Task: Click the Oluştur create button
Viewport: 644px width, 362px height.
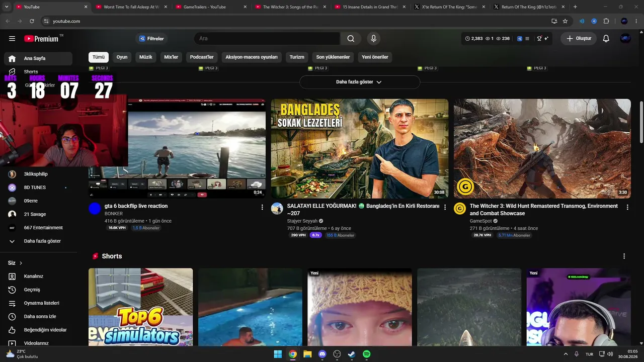Action: [579, 39]
